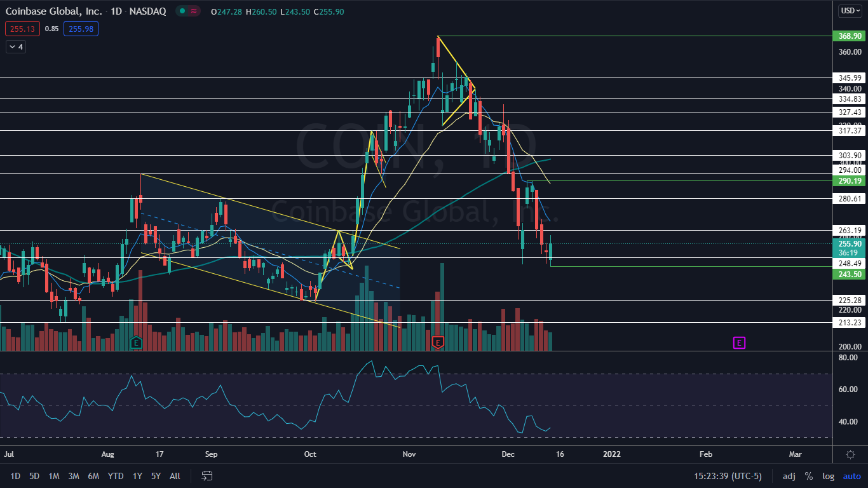This screenshot has width=868, height=488.
Task: Expand the indicators legend showing 4
Action: [16, 46]
